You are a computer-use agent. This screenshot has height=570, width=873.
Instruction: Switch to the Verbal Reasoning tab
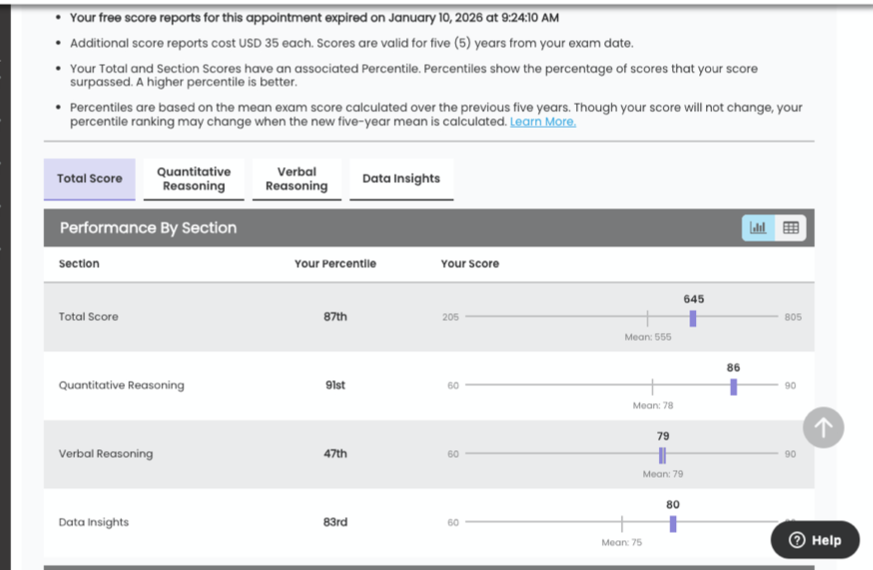(297, 179)
